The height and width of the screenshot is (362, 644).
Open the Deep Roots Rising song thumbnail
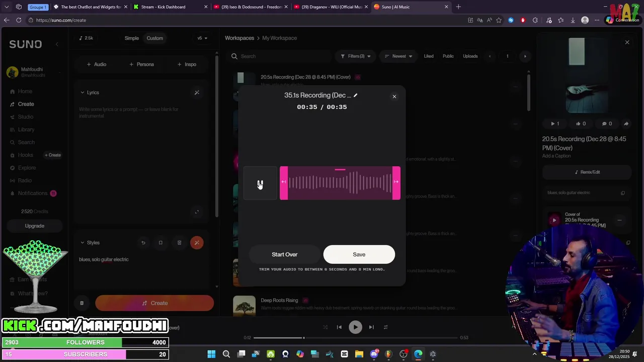[x=245, y=305]
